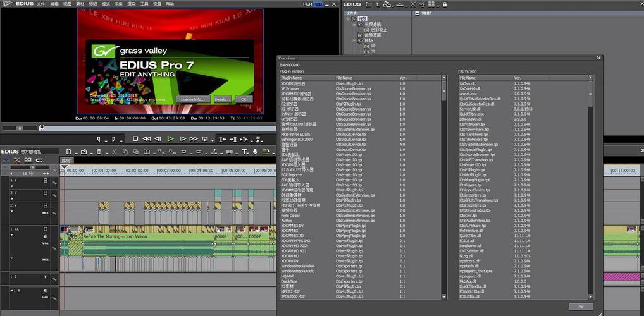
Task: Click the Set Out point icon
Action: pyautogui.click(x=113, y=138)
